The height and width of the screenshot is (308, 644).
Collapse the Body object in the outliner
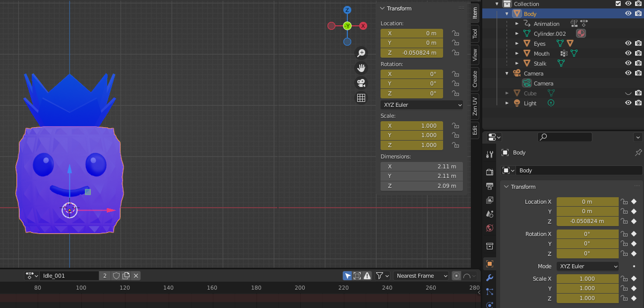506,13
